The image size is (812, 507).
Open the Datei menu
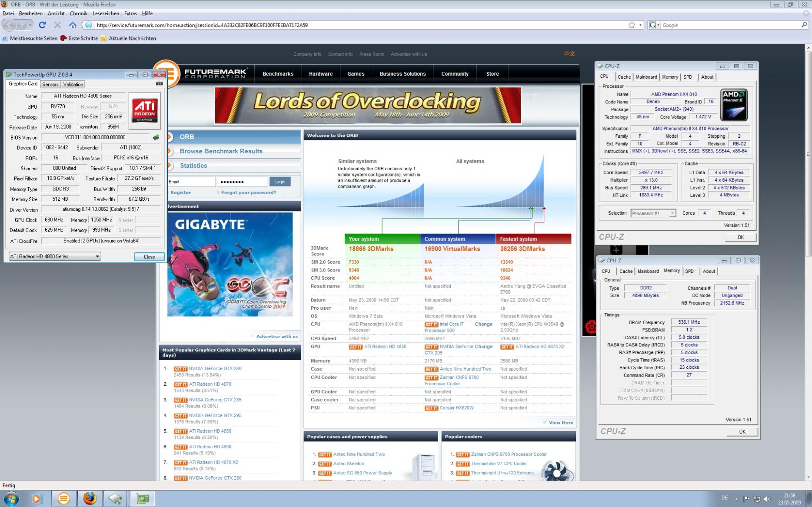point(8,13)
